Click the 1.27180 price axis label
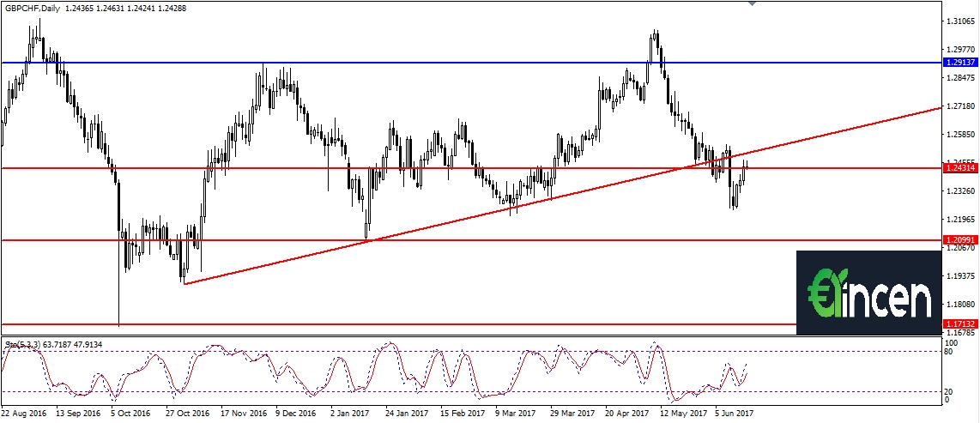 961,107
